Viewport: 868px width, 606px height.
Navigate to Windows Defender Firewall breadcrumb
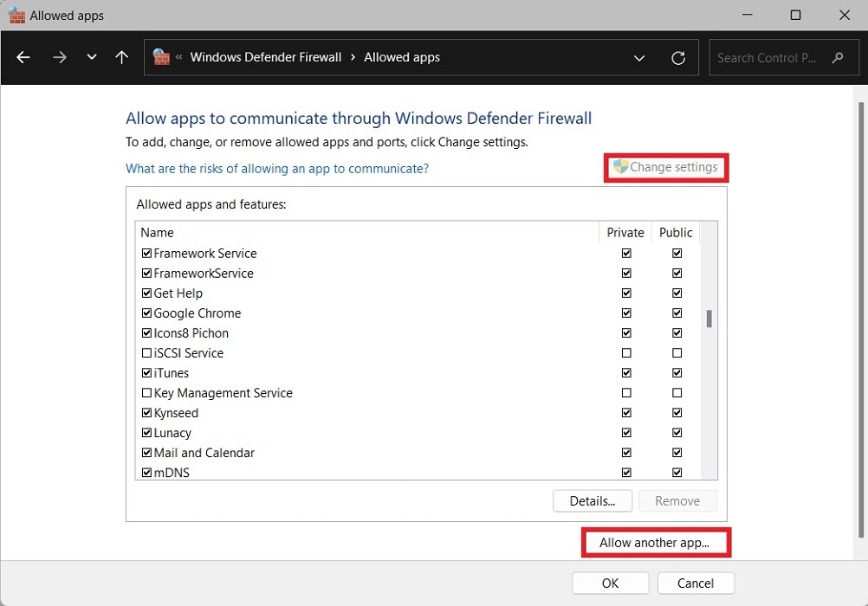click(x=266, y=57)
